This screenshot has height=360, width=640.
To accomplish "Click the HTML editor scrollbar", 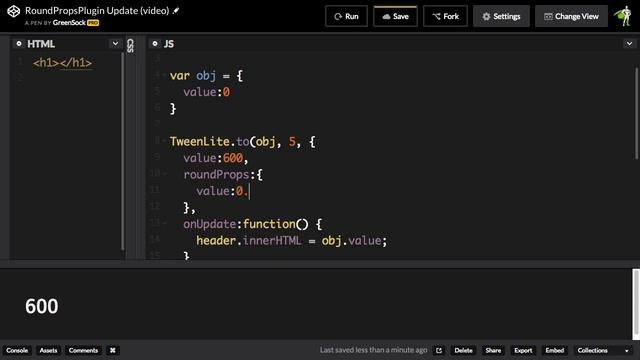I will coord(122,151).
